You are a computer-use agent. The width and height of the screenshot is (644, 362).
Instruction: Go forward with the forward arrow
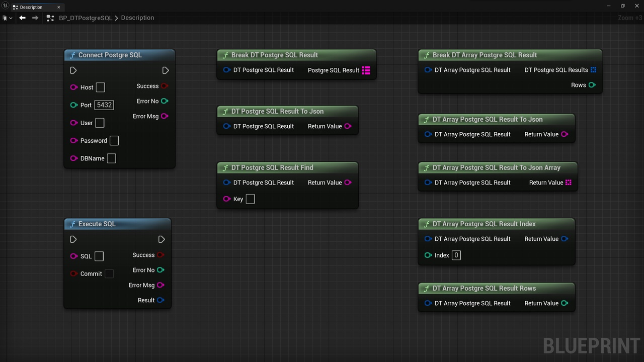coord(35,18)
